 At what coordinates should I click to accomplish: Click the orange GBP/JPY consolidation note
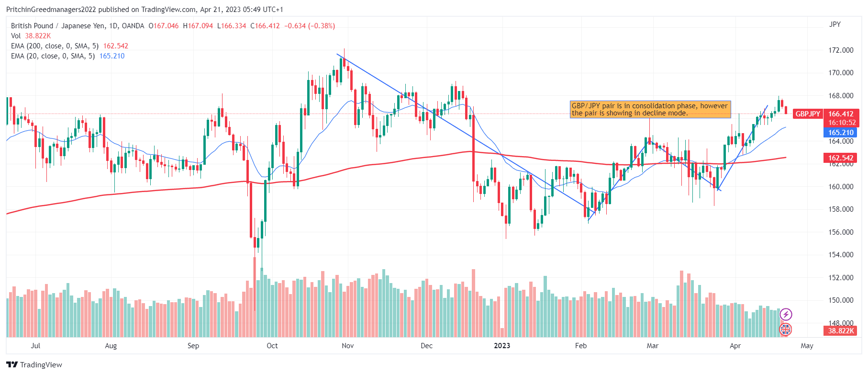(x=650, y=109)
